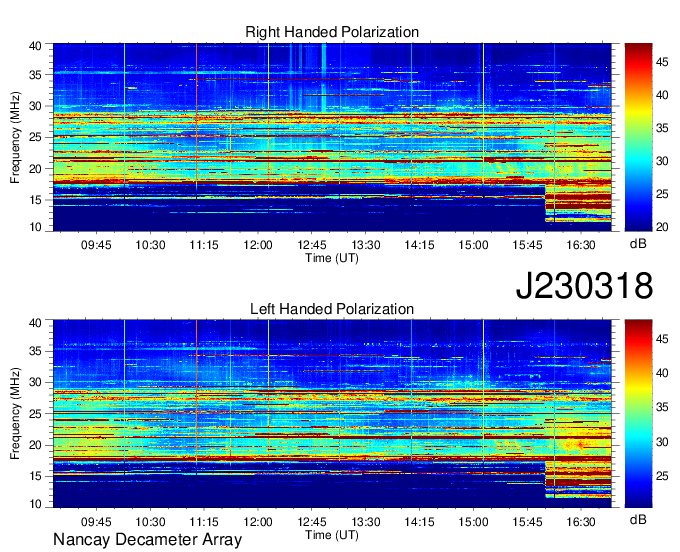
Task: Click the 10 MHz tick of the Left Handed plot
Action: pos(35,504)
